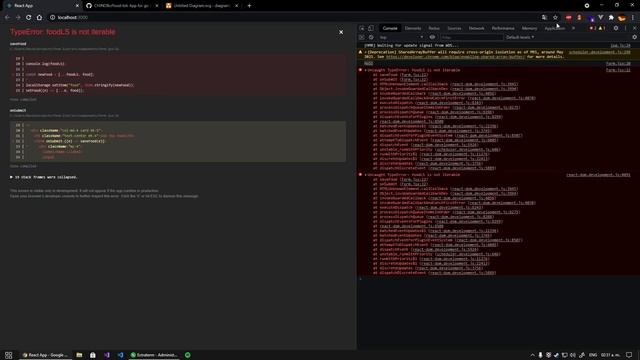Close the Untitled Diagram browser tab

point(236,6)
